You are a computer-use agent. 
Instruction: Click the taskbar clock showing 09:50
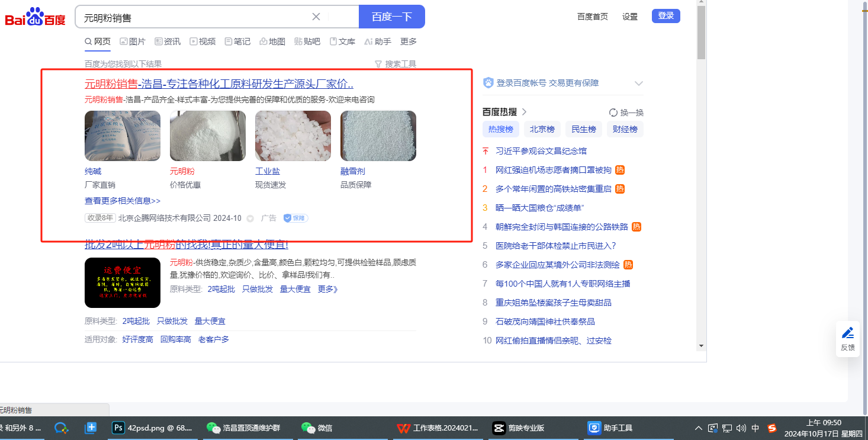pyautogui.click(x=823, y=428)
